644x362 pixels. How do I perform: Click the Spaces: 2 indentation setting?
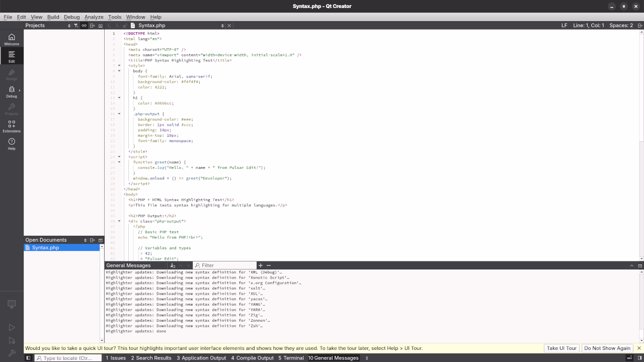pos(621,25)
